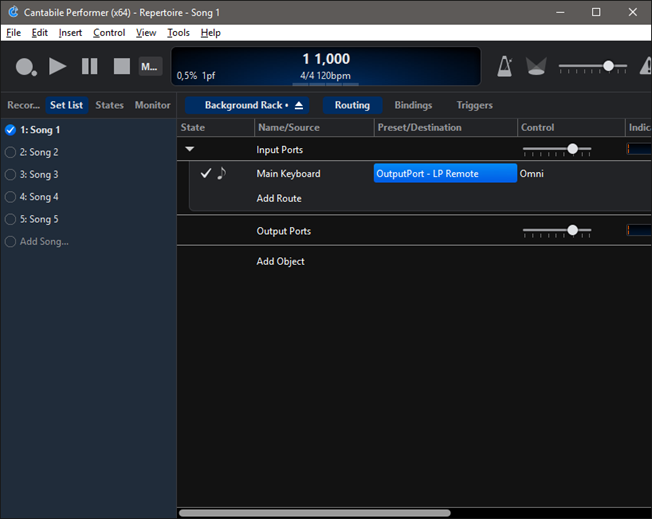Open the File menu

[13, 33]
